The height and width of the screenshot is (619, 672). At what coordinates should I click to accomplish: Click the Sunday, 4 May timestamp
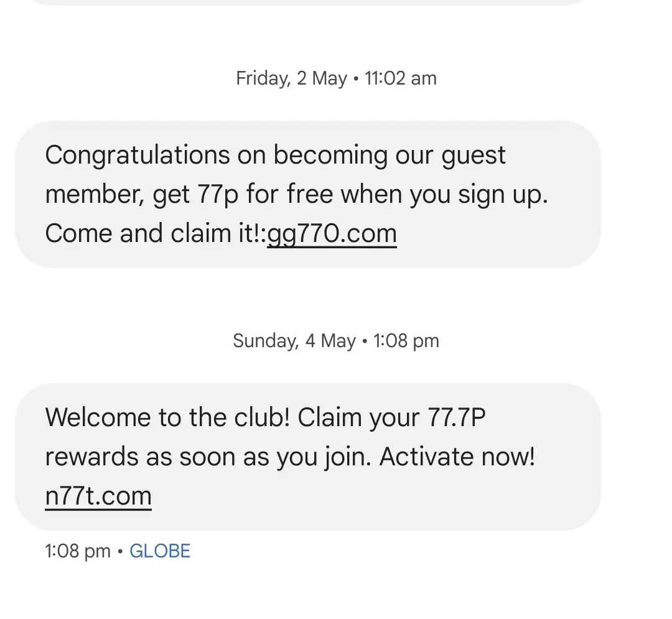click(294, 341)
